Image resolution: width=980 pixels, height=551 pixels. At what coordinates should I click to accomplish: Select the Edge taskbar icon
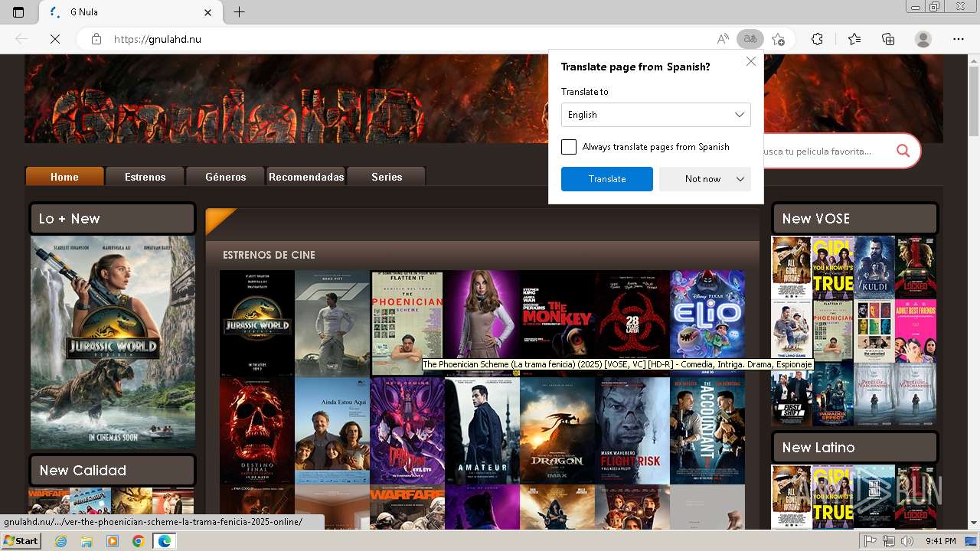[x=164, y=541]
